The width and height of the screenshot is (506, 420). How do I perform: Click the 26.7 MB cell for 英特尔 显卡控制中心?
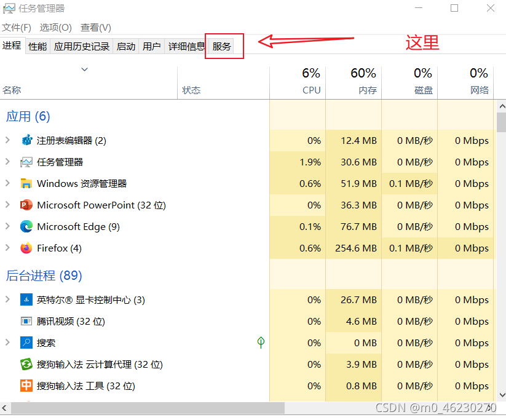click(354, 299)
